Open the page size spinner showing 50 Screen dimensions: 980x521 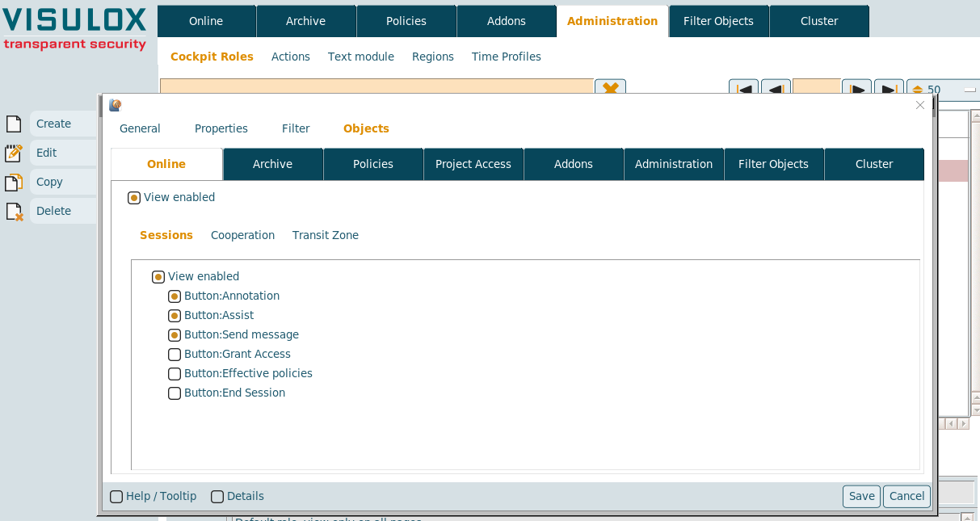[x=917, y=90]
